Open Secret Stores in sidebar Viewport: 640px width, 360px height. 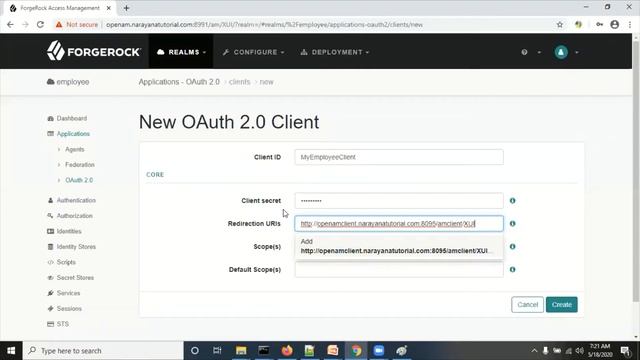point(75,278)
